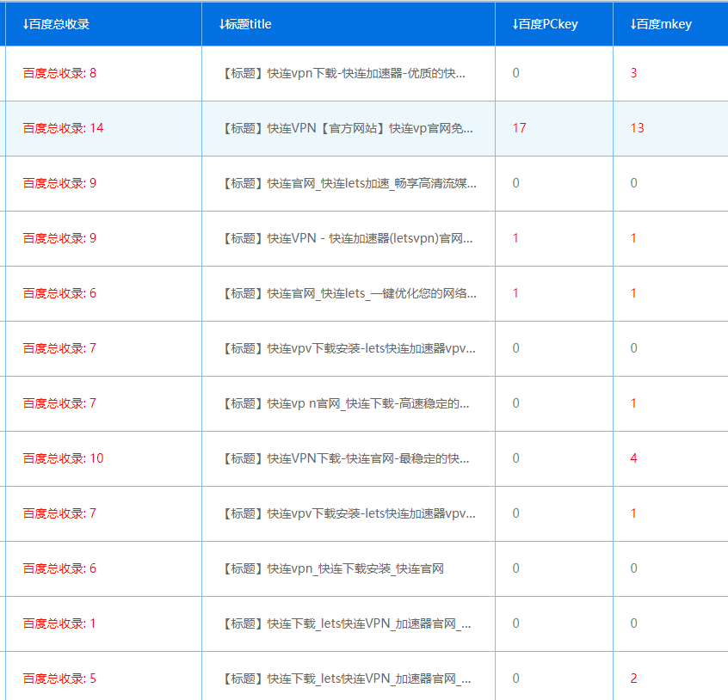Click the '百度总收录: 5' cell
This screenshot has width=728, height=700.
(x=59, y=679)
